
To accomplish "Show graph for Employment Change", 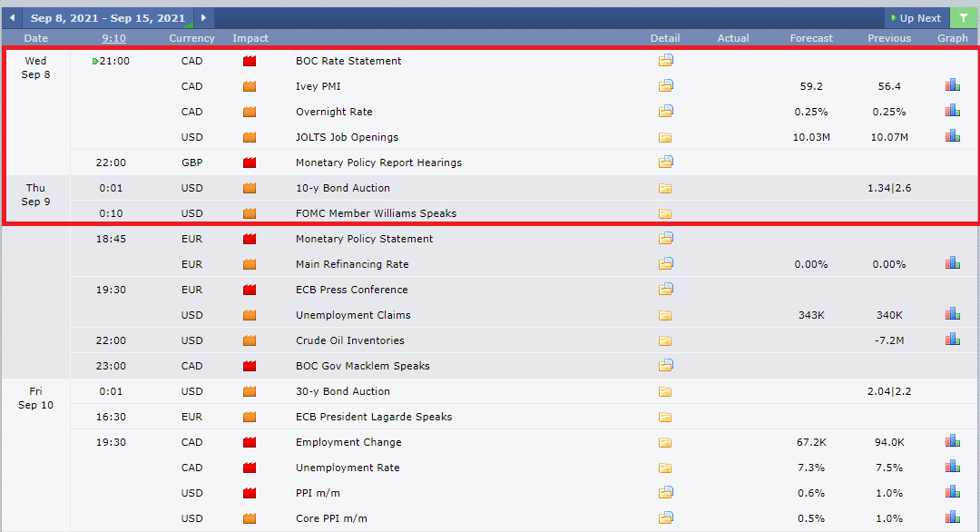I will (x=953, y=442).
